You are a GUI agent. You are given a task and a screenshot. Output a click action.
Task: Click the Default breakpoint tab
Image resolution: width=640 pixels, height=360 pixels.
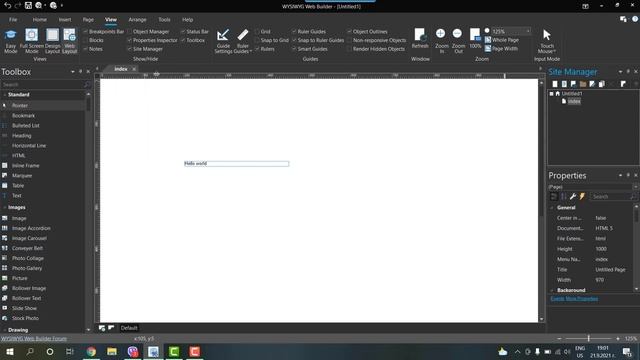129,328
